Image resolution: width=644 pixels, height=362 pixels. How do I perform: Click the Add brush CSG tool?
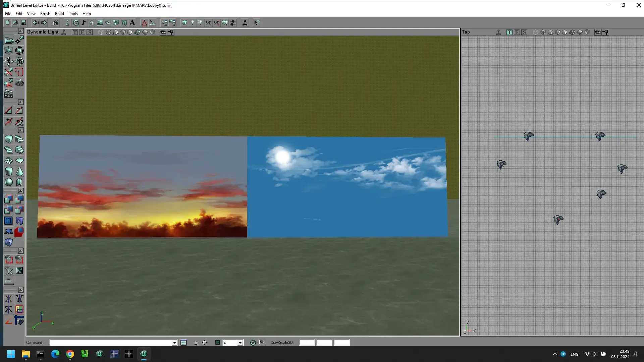[9, 199]
